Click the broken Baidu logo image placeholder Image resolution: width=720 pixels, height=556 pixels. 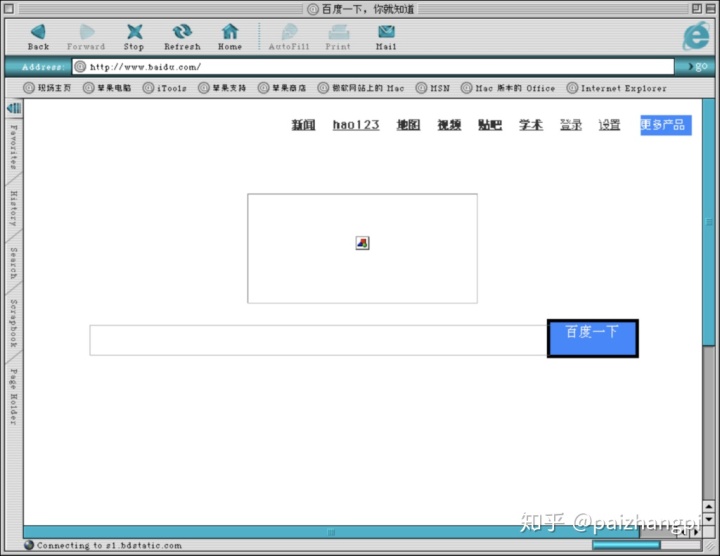click(362, 248)
